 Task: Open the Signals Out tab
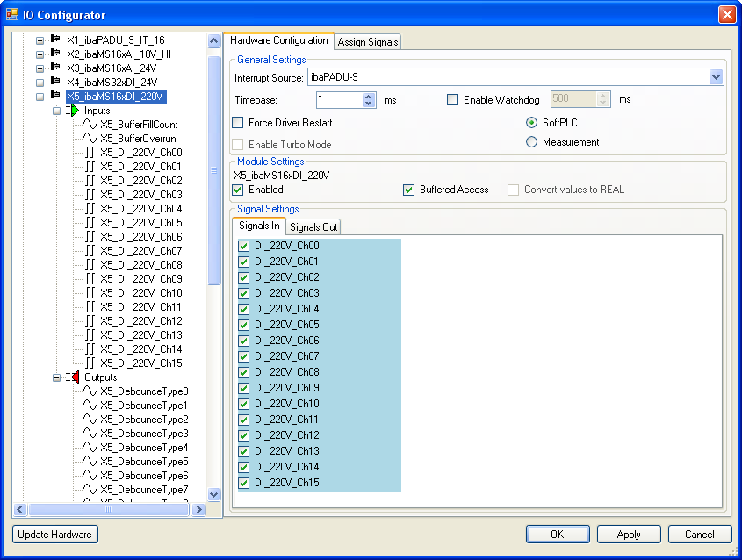pos(313,226)
